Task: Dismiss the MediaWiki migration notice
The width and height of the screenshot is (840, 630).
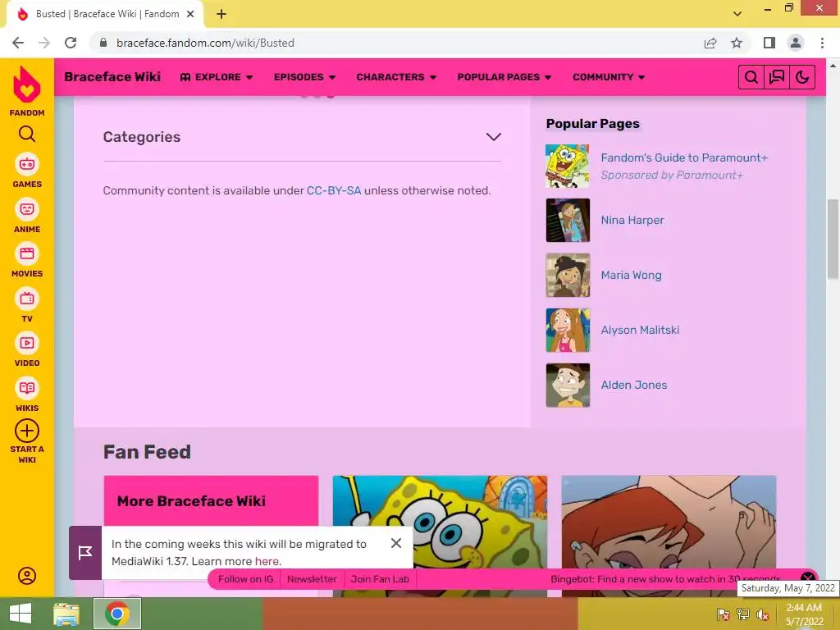Action: coord(396,543)
